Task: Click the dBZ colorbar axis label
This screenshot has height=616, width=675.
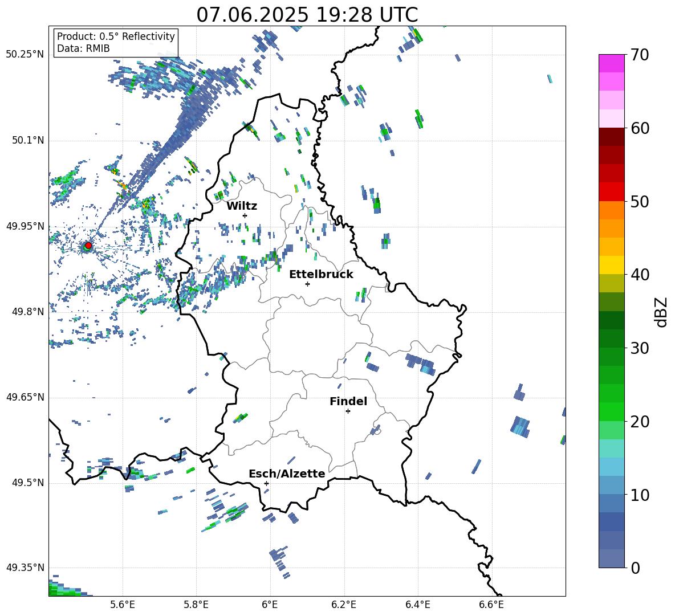Action: click(x=661, y=312)
